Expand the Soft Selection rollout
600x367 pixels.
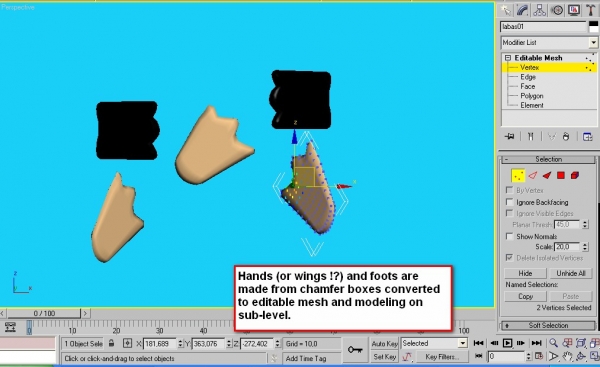pos(548,325)
